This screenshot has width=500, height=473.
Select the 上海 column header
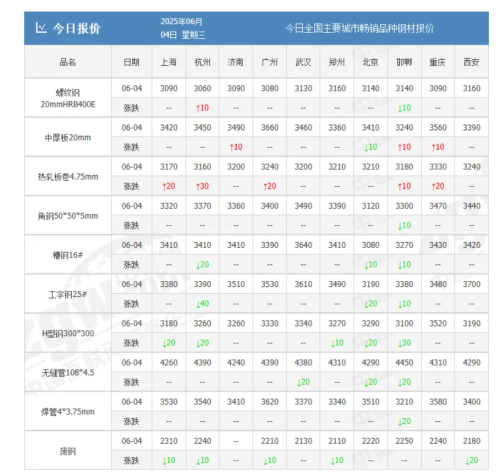(169, 62)
